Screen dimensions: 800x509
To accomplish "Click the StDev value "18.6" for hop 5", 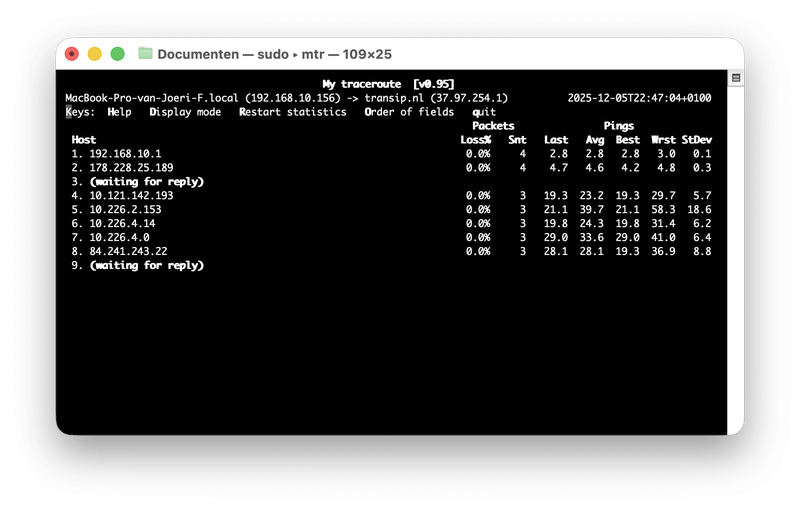I will click(699, 210).
